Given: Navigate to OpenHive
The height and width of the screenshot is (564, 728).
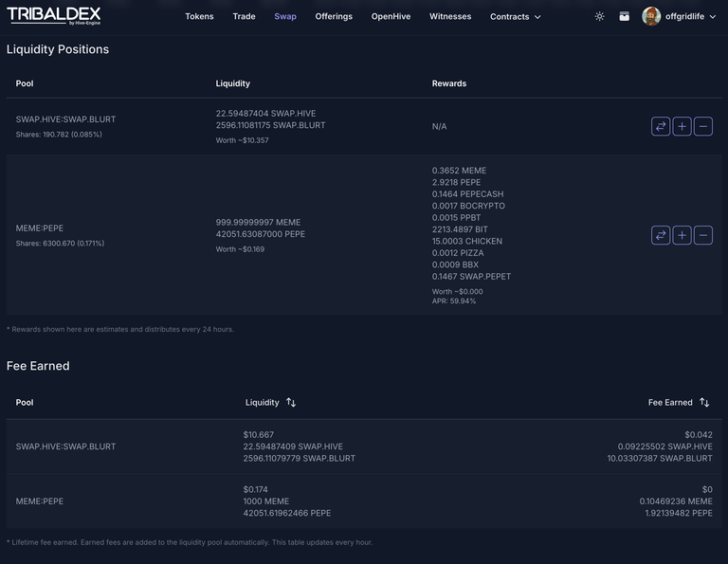Looking at the screenshot, I should (x=391, y=16).
